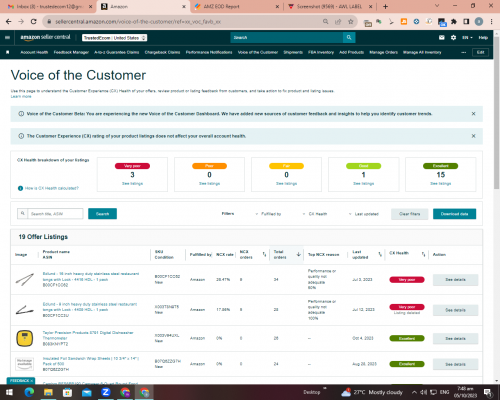Open FBA Inventory in the nav bar

tap(321, 52)
